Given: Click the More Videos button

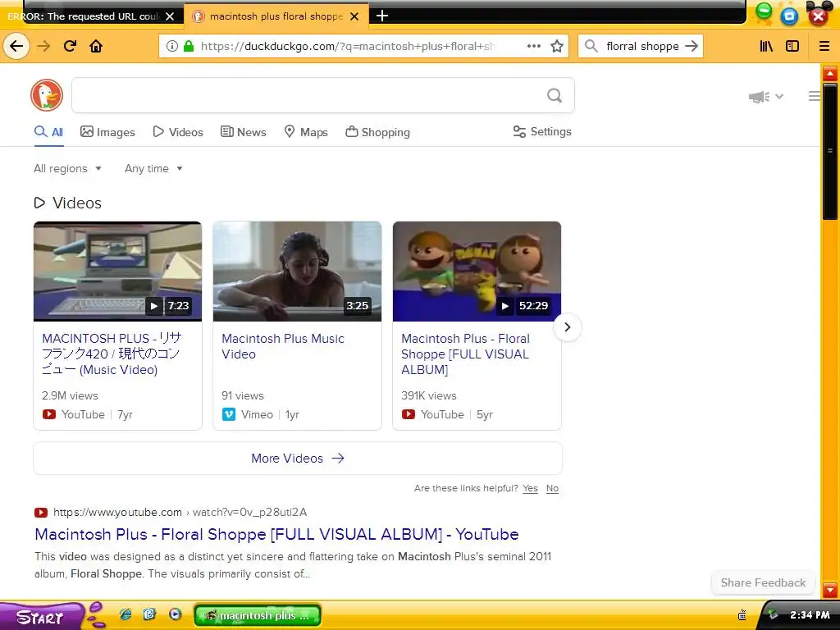Looking at the screenshot, I should [298, 459].
